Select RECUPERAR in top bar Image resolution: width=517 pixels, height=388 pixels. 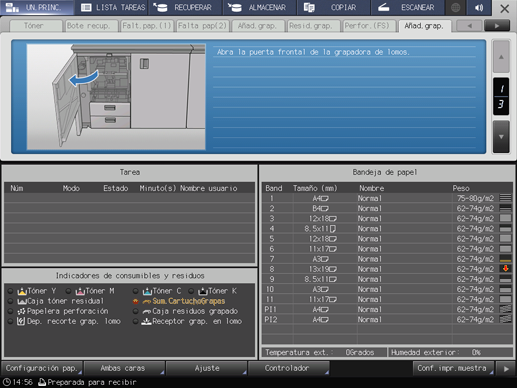[185, 7]
